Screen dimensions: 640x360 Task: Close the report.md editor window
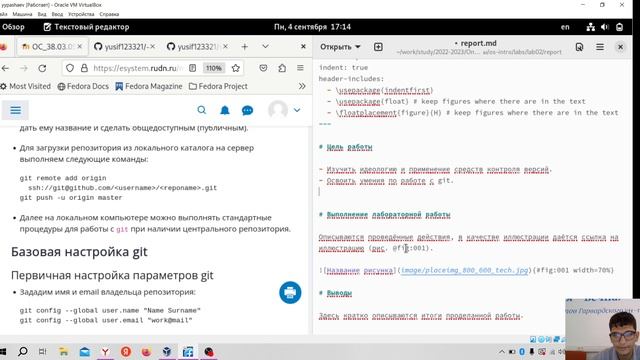(620, 47)
